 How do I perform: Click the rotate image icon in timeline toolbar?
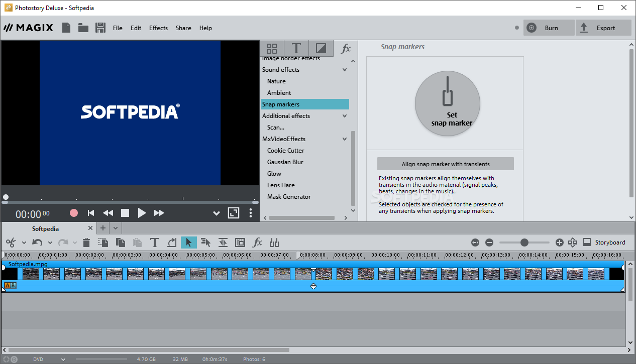point(172,242)
